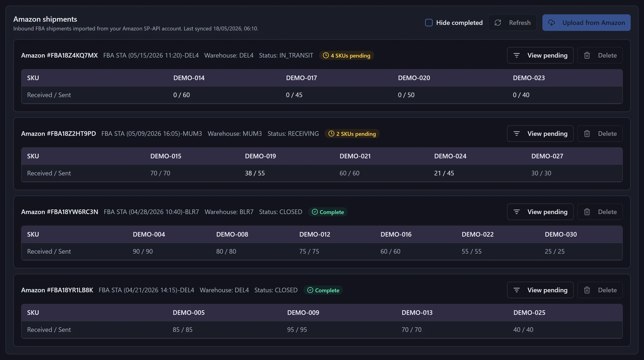The width and height of the screenshot is (644, 360).
Task: Click the DEMO-030 SKU column header
Action: tap(561, 234)
